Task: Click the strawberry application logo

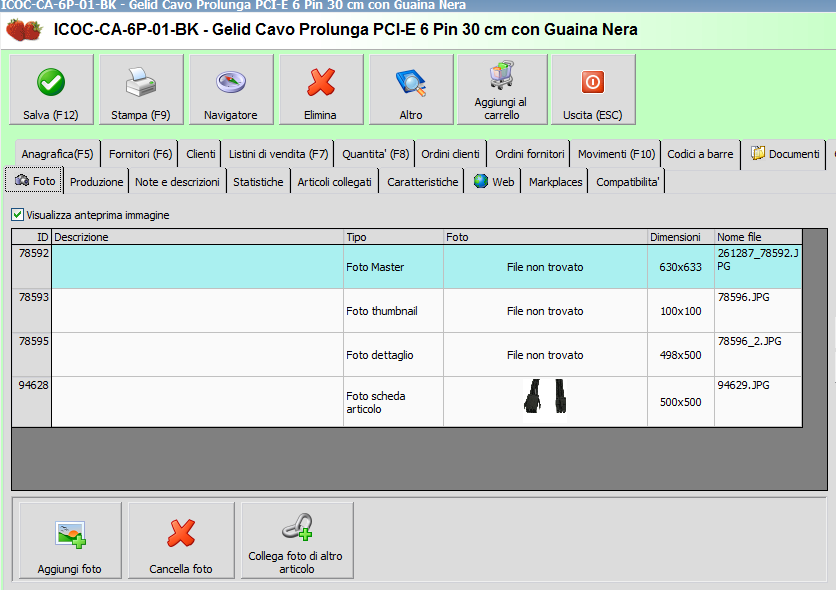Action: [x=24, y=29]
